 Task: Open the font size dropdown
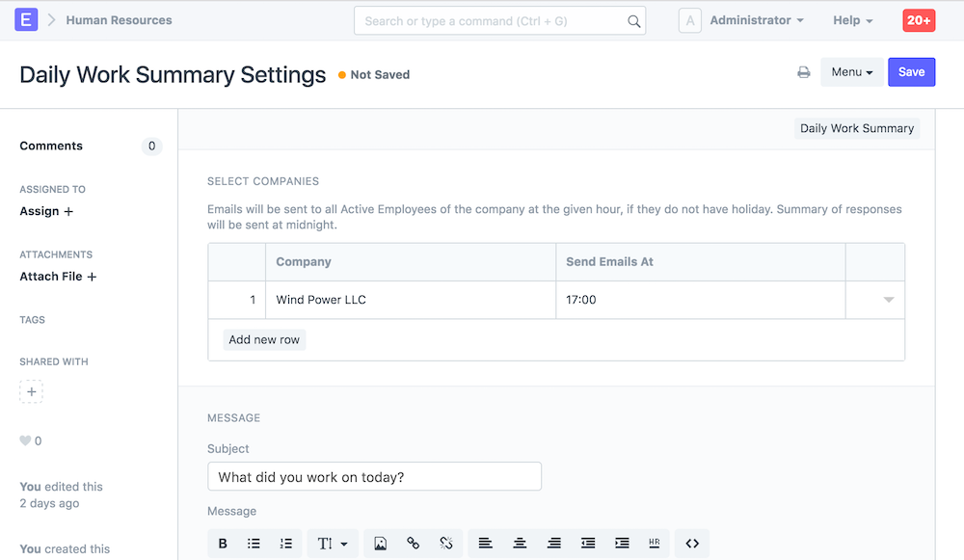(333, 544)
